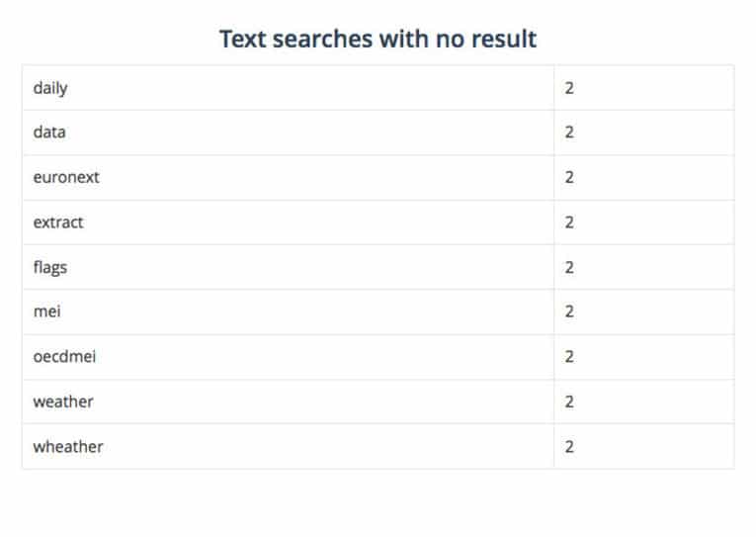Select the count number in the 'weather' row
Viewport: 756px width, 537px height.
coord(569,402)
